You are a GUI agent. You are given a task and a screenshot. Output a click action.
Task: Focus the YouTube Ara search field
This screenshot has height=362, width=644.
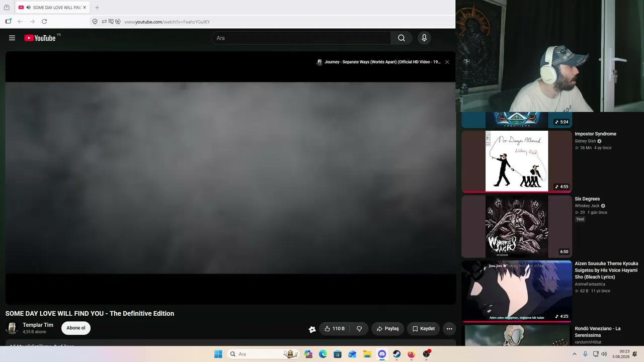click(301, 38)
